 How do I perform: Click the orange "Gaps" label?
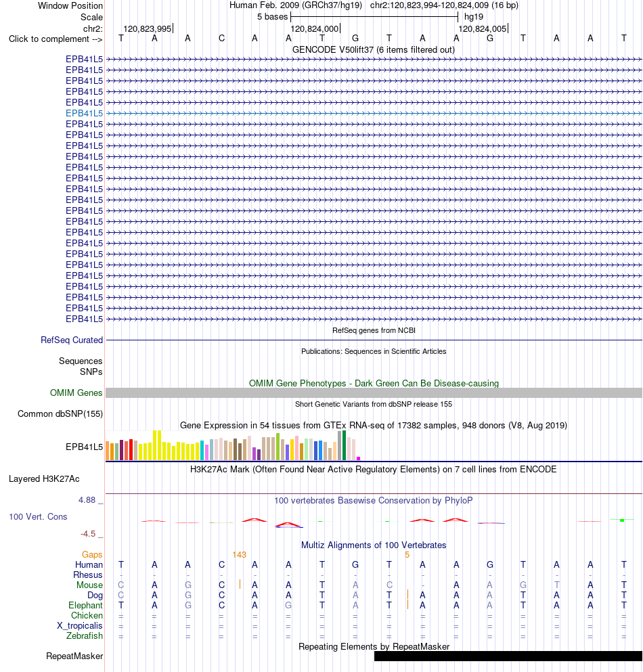pyautogui.click(x=92, y=554)
